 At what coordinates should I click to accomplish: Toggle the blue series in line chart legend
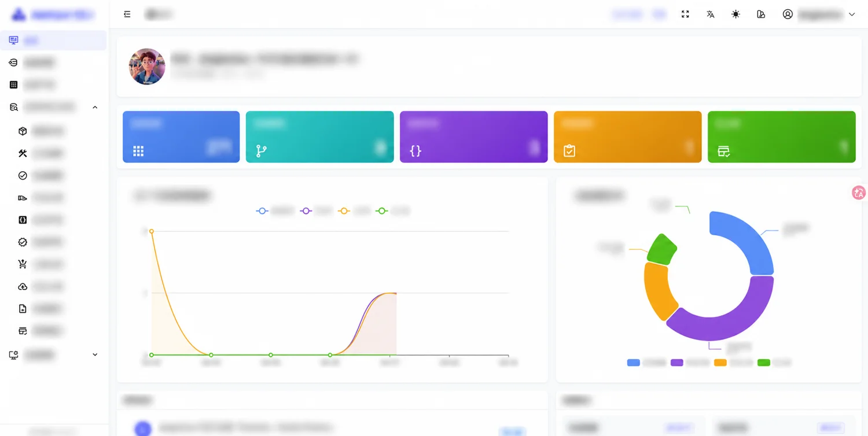275,211
